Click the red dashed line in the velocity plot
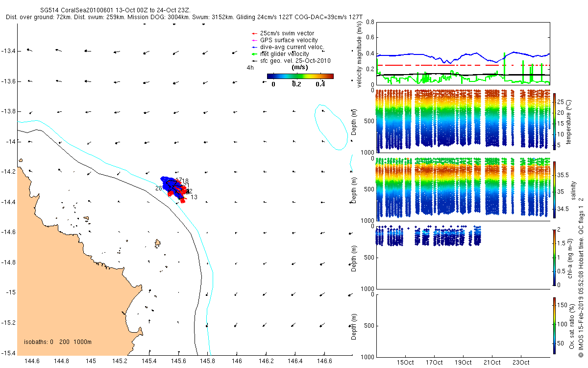 point(463,65)
